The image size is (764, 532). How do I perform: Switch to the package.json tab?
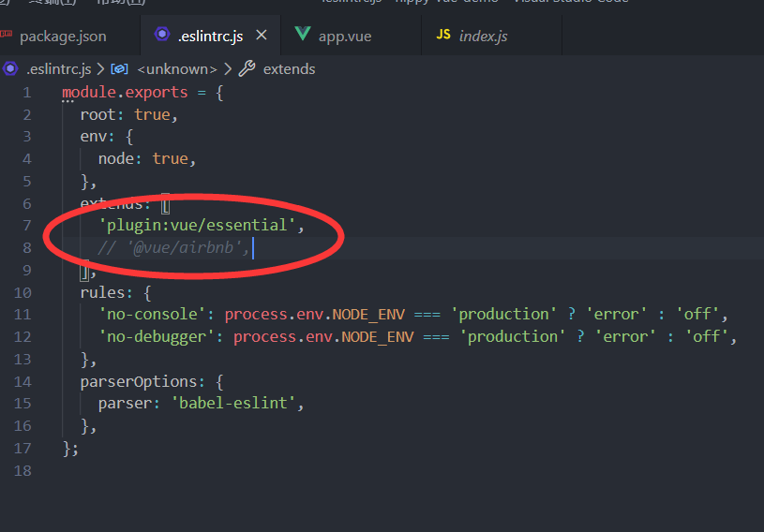click(64, 36)
